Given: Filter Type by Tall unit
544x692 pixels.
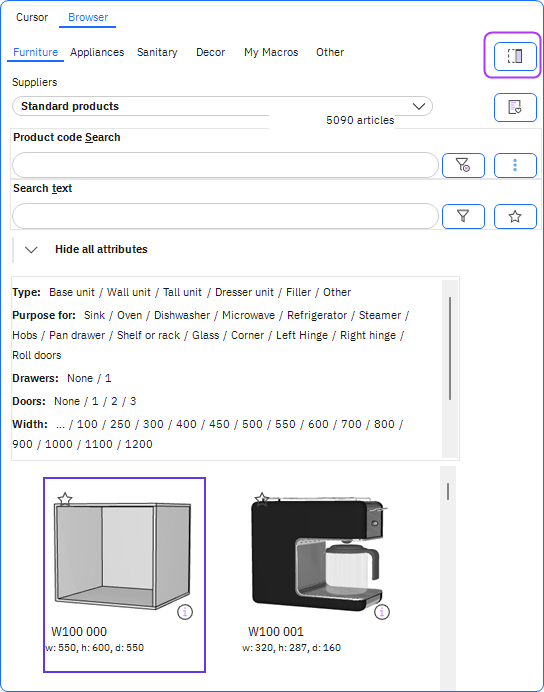Looking at the screenshot, I should (182, 292).
